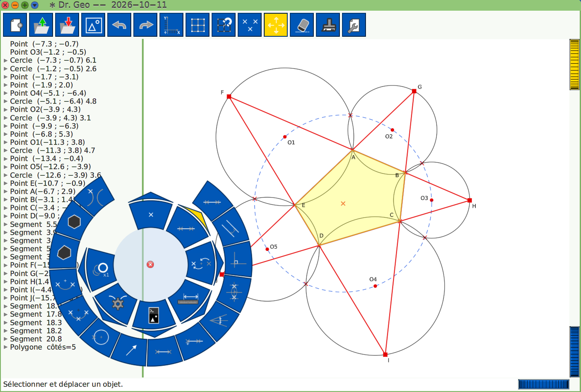Toggle the grid display button
This screenshot has width=581, height=392.
point(198,25)
